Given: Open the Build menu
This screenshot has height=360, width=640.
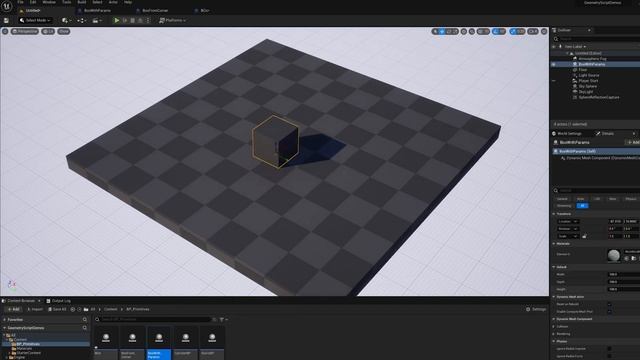Looking at the screenshot, I should point(82,2).
